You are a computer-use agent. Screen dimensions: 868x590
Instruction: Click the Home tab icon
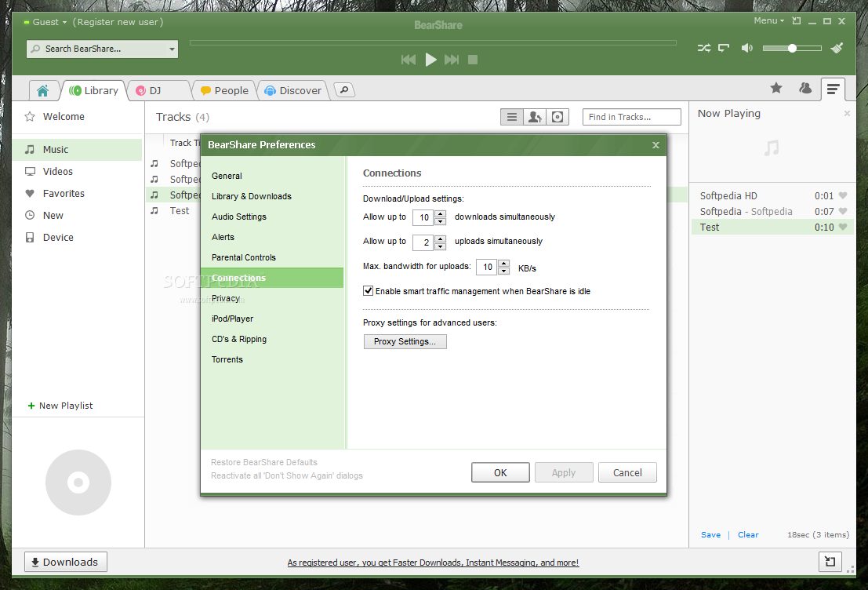[x=42, y=90]
